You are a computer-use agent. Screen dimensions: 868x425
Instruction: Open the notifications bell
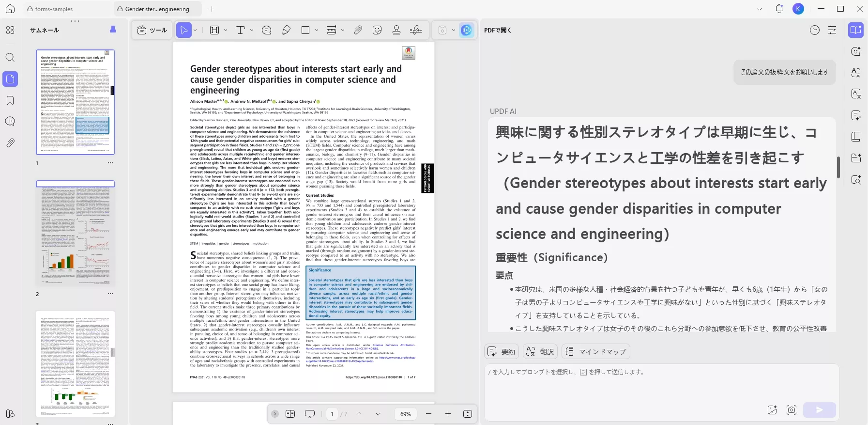(x=779, y=9)
